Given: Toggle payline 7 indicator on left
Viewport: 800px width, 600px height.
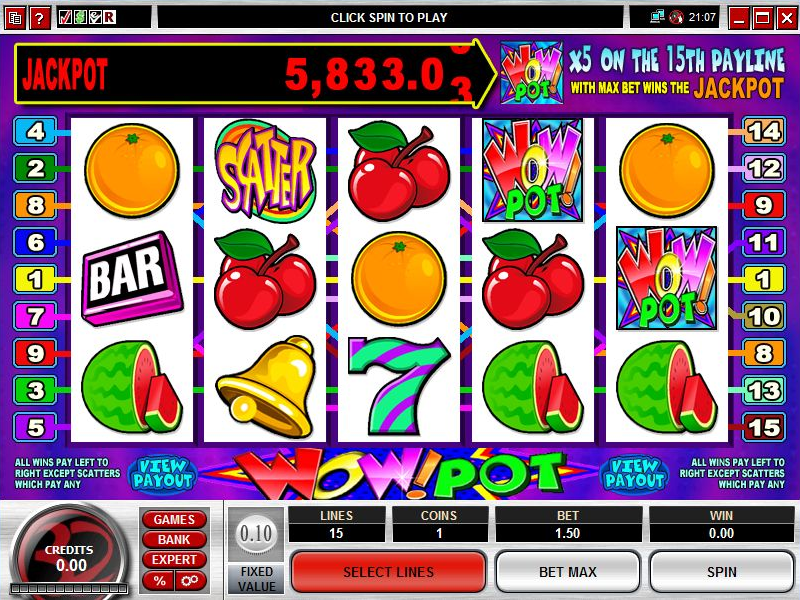Looking at the screenshot, I should coord(35,316).
